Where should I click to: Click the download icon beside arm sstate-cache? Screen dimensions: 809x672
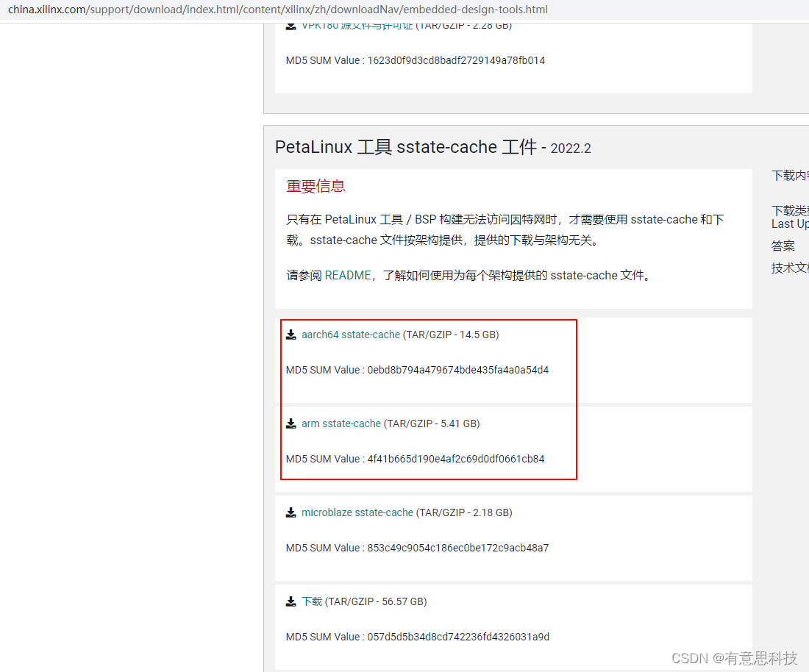[x=291, y=423]
